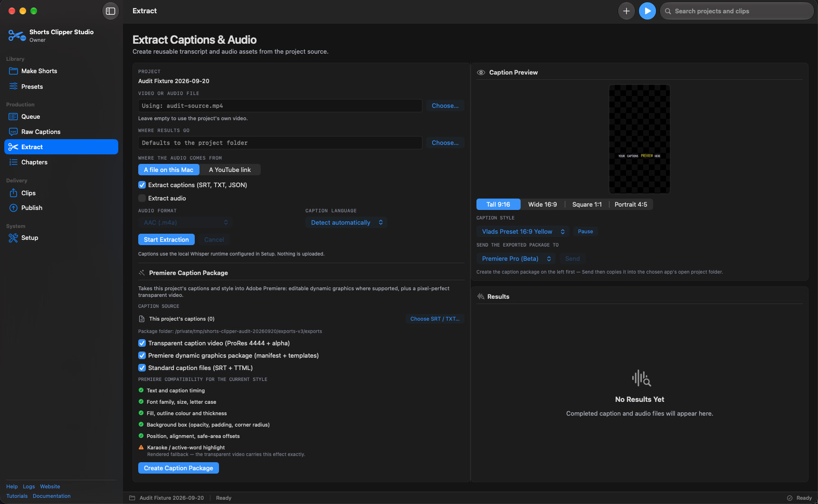Click the status bar Ready checkmark icon
The height and width of the screenshot is (504, 818).
[x=789, y=498]
